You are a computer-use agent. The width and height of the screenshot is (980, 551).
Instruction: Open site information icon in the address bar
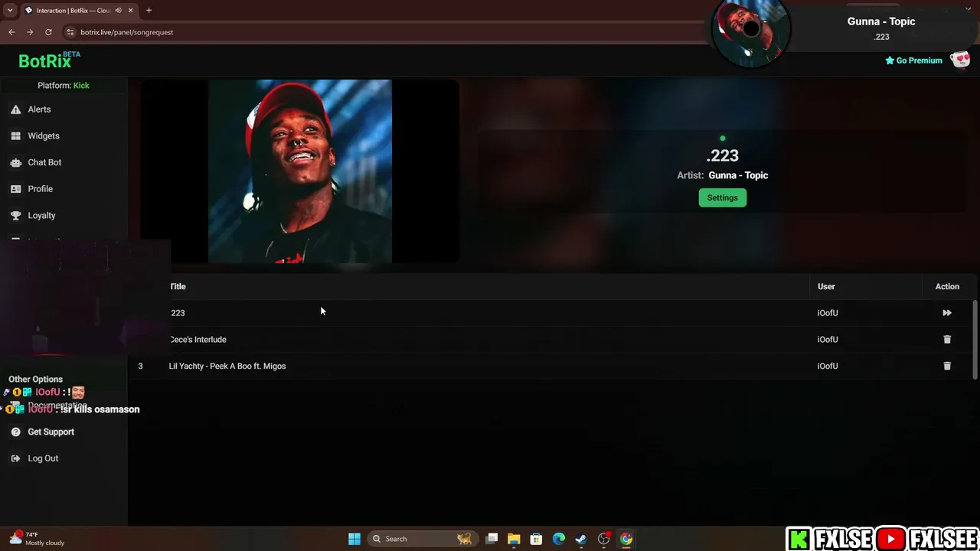pos(70,32)
